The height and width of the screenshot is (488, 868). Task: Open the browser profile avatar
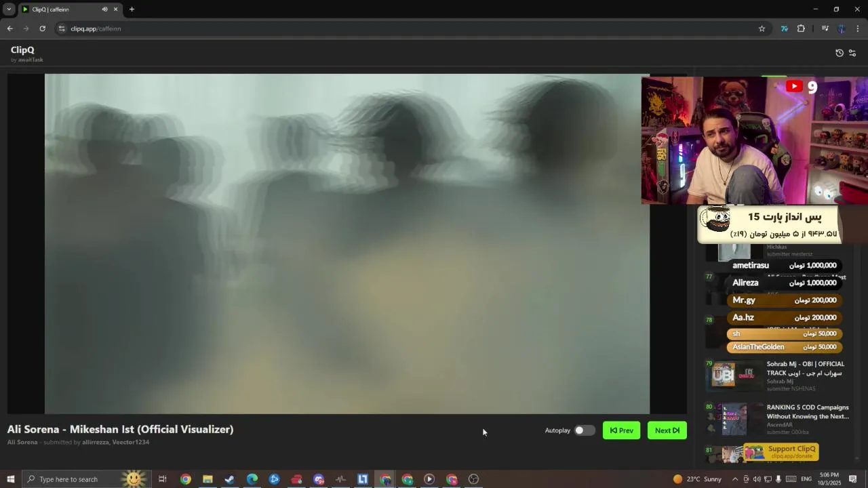(842, 28)
